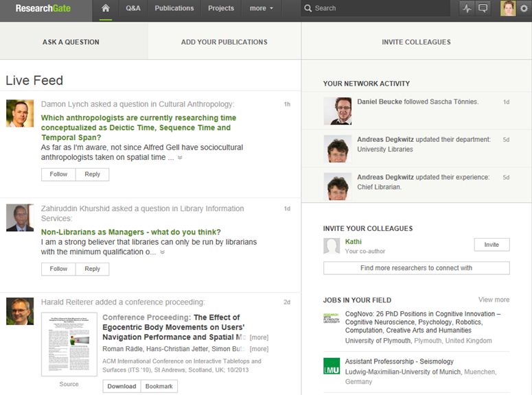Open the Publications menu item
Viewport: 532px width, 397px height.
pyautogui.click(x=174, y=8)
